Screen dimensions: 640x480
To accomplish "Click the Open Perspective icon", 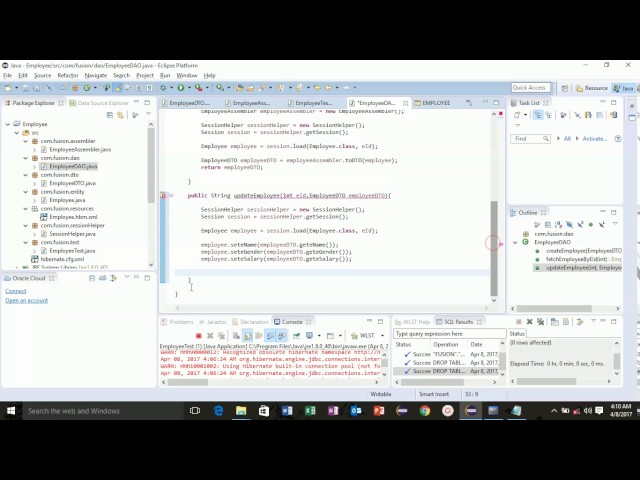I will [565, 88].
